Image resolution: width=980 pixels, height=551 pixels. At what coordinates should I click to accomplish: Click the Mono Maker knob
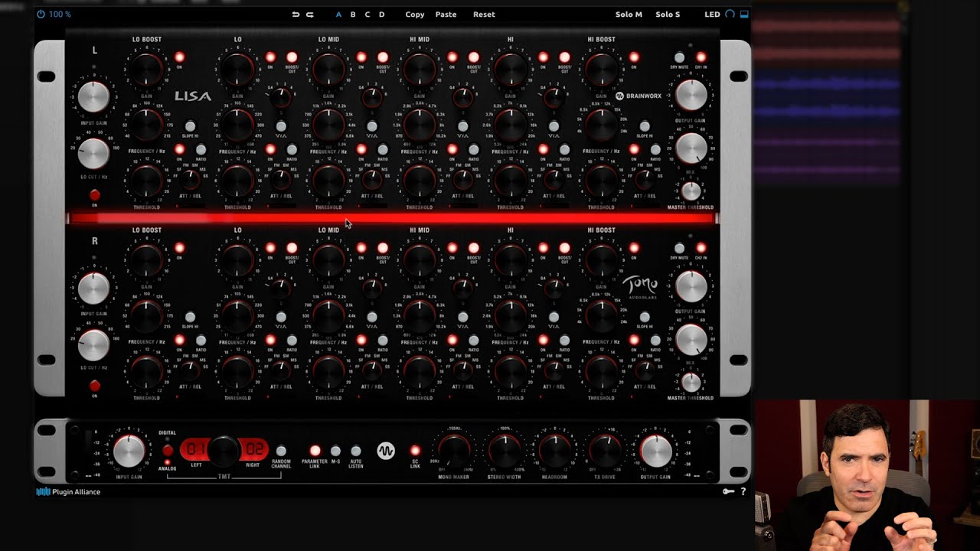click(x=454, y=451)
